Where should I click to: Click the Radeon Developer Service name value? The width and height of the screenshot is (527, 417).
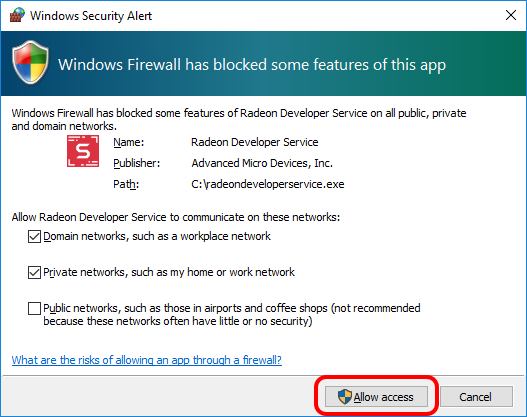[x=254, y=142]
